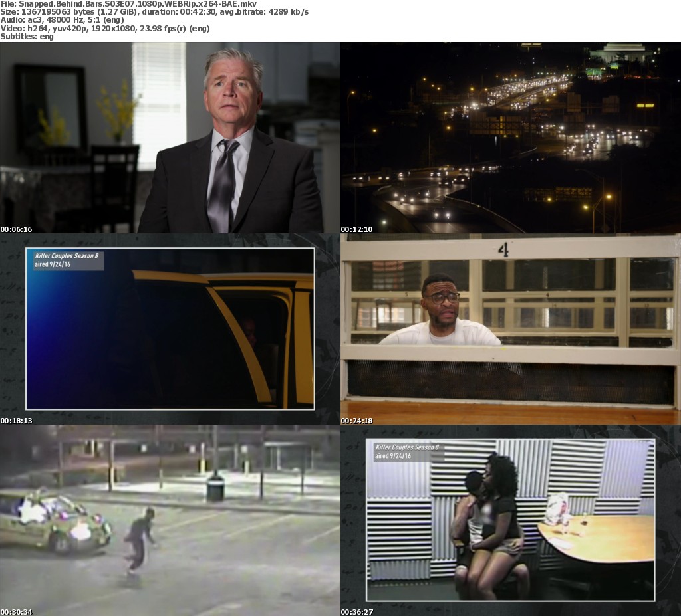This screenshot has width=681, height=616.
Task: Select the Video h264 info line
Action: [106, 28]
